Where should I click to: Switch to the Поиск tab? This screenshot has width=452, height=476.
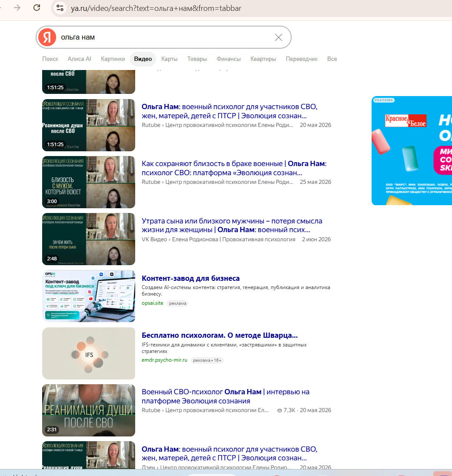tap(50, 59)
